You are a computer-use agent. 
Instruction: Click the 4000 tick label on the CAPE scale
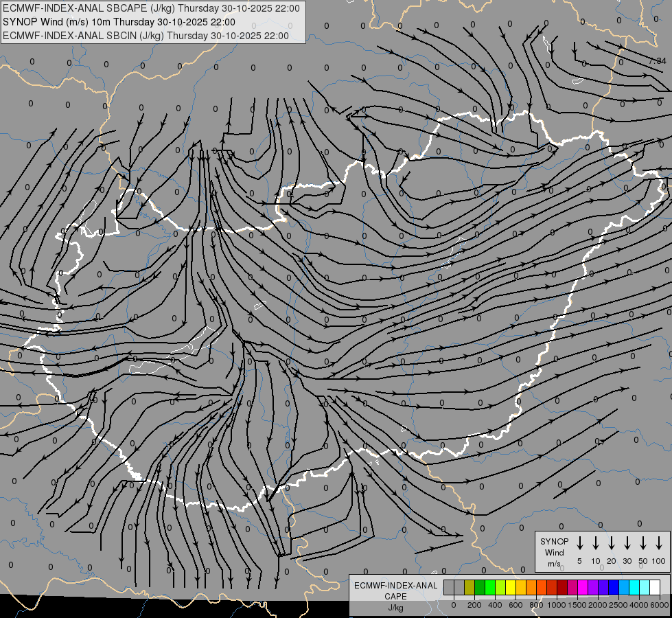tap(639, 605)
